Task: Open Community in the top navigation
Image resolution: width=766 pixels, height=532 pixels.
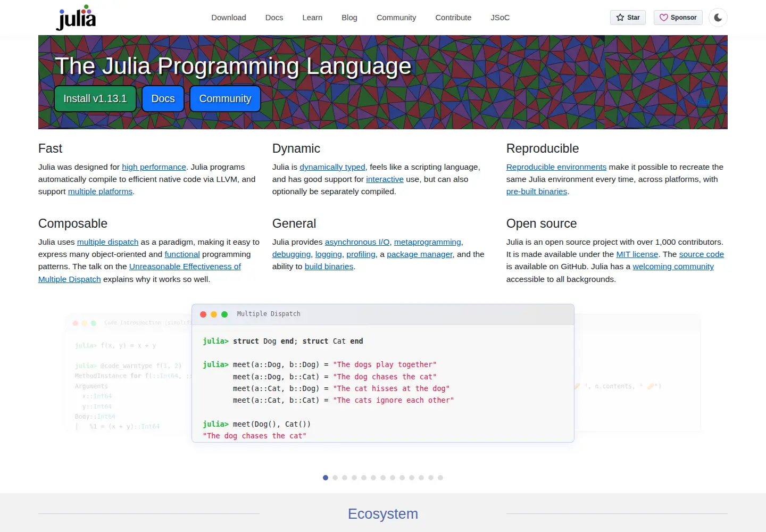Action: 396,18
